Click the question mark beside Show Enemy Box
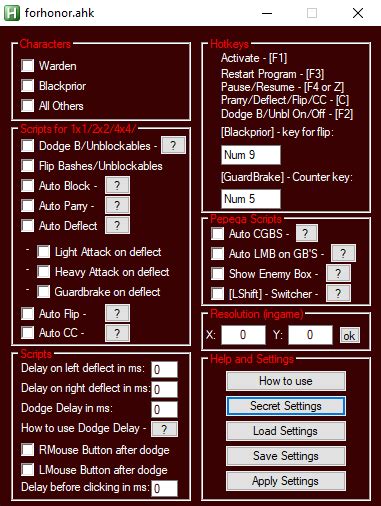The height and width of the screenshot is (506, 381). (338, 273)
